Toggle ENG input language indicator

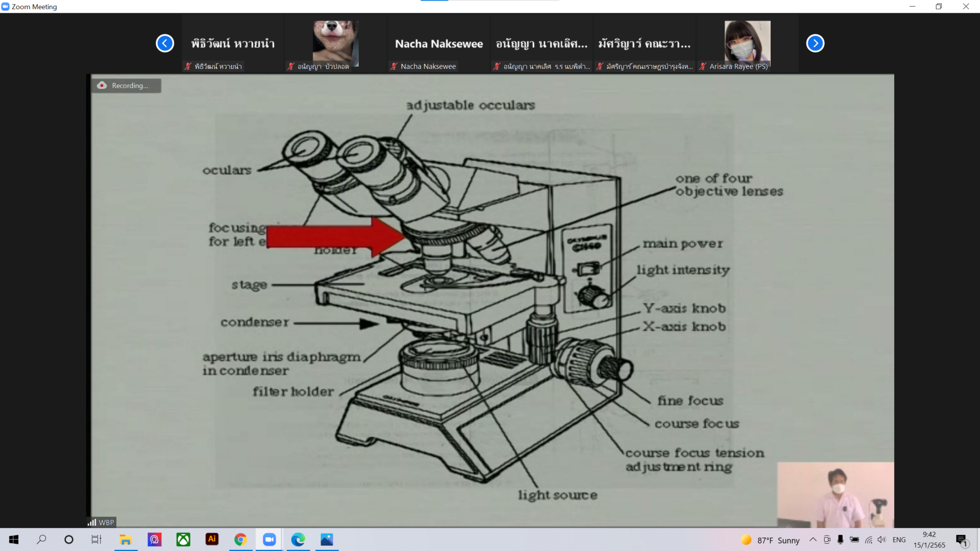pyautogui.click(x=899, y=540)
